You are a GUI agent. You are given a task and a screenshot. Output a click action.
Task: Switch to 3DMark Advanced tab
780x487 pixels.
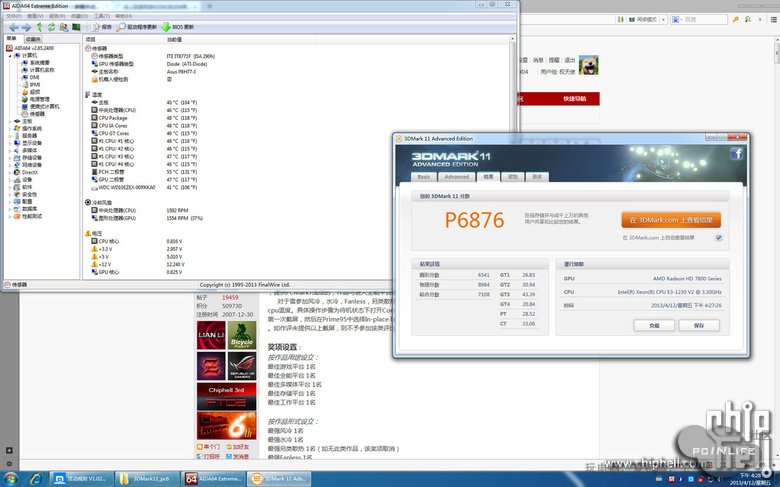[457, 177]
